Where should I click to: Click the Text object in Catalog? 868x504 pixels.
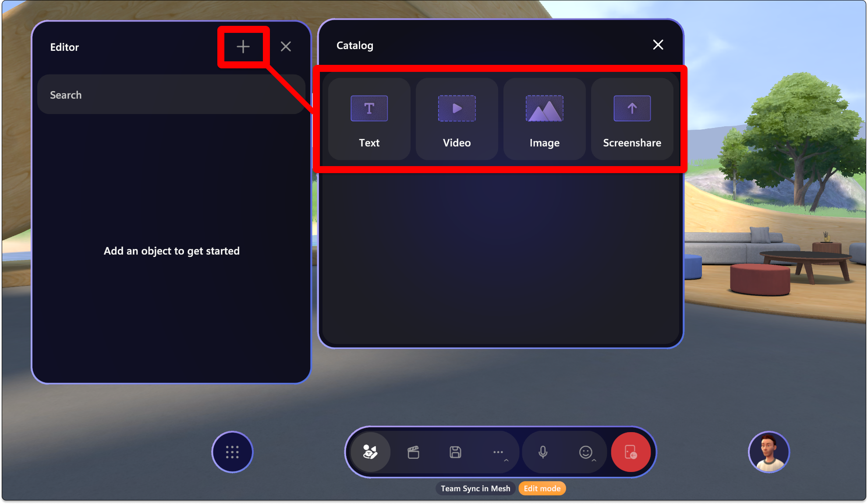pos(368,118)
